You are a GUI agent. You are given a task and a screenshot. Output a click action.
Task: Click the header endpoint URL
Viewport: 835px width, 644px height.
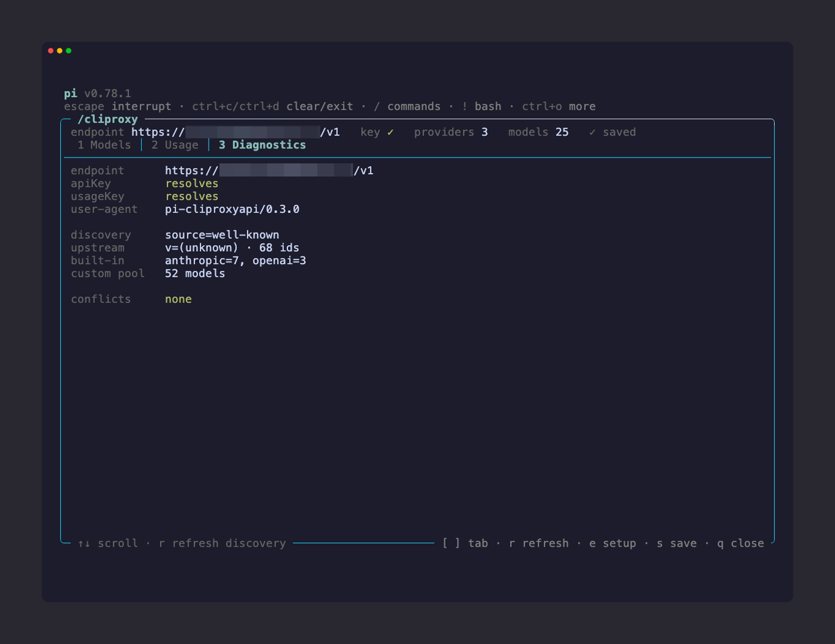click(236, 132)
